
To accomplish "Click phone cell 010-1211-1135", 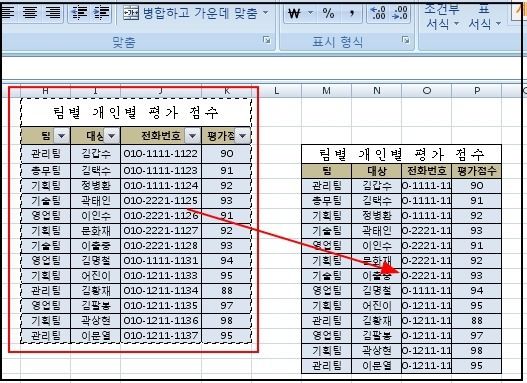I will (161, 305).
